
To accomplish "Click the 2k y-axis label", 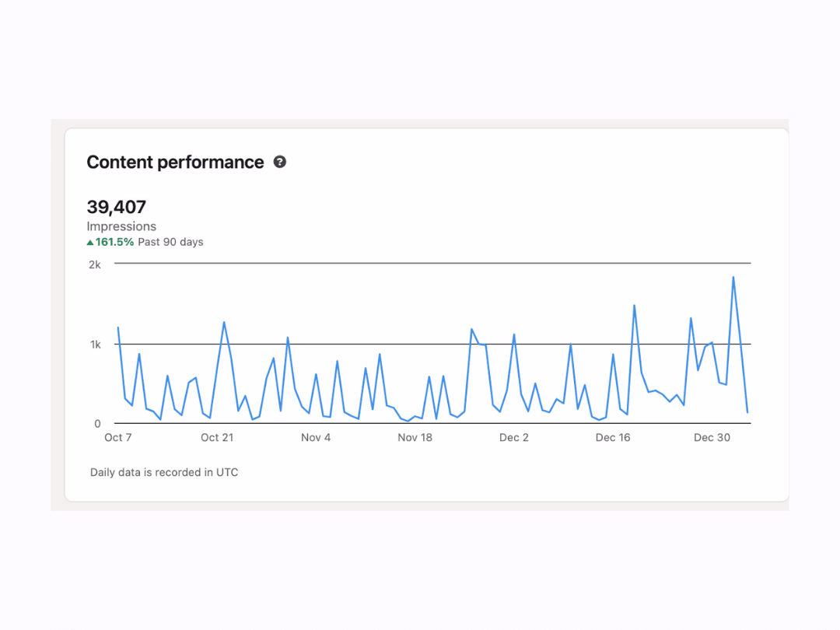I will (94, 264).
